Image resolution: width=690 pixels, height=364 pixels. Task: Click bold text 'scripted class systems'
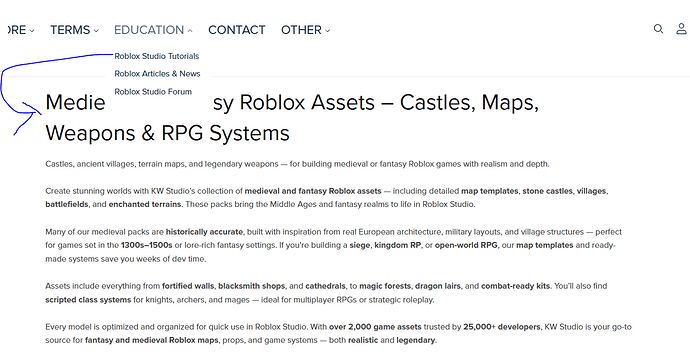pos(88,300)
